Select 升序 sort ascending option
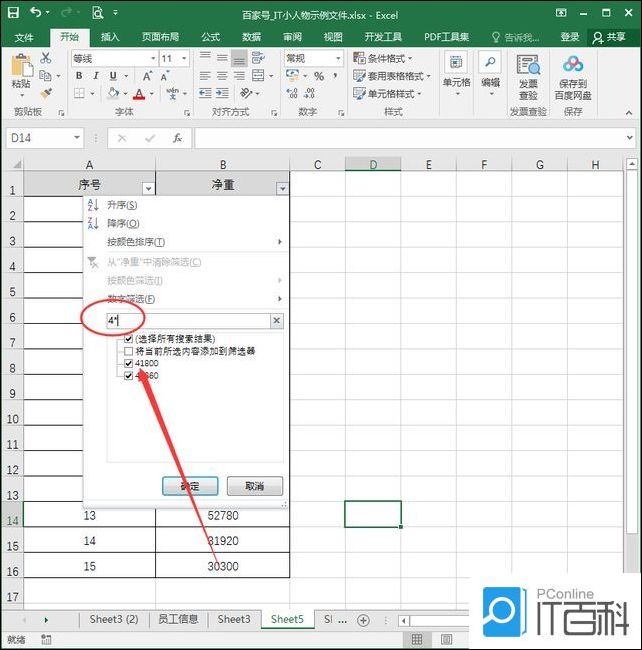This screenshot has height=650, width=642. pos(122,205)
